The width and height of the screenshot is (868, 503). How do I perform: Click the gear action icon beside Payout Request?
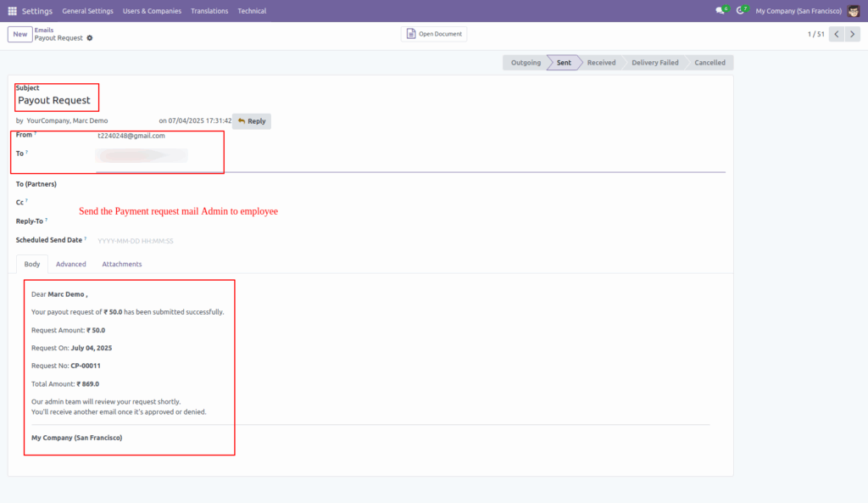point(88,38)
